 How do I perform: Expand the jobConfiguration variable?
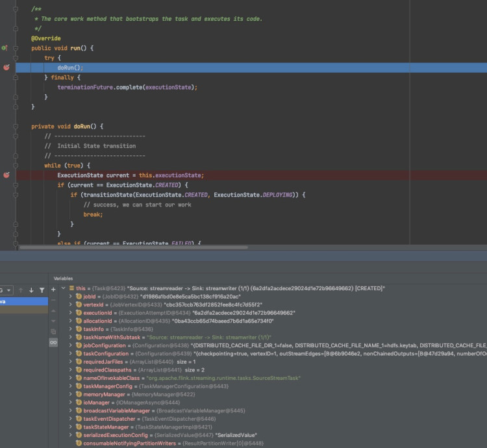[x=71, y=345]
